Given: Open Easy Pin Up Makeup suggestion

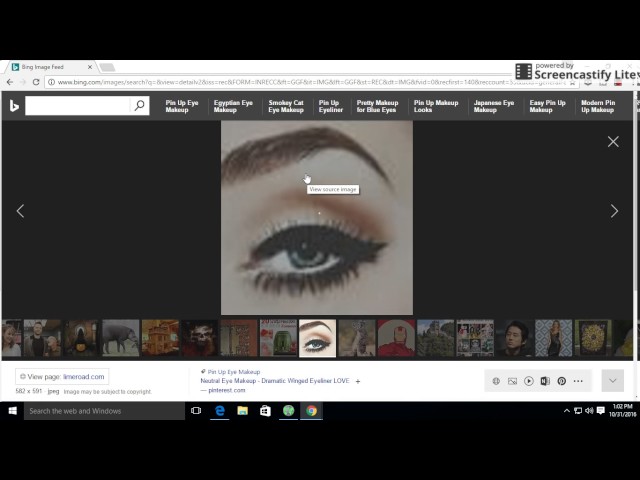Looking at the screenshot, I should point(547,106).
